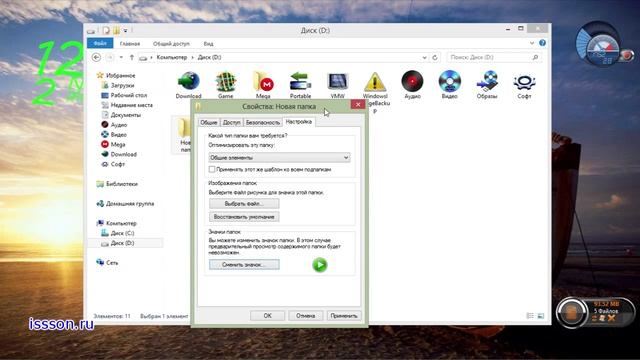The width and height of the screenshot is (640, 360).
Task: Select Mega in the navigation pane
Action: pos(118,144)
